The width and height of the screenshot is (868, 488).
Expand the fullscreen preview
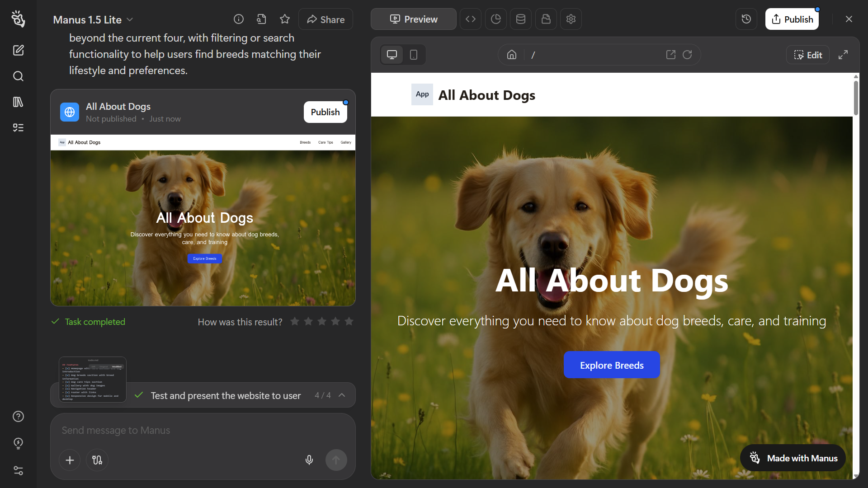tap(843, 54)
